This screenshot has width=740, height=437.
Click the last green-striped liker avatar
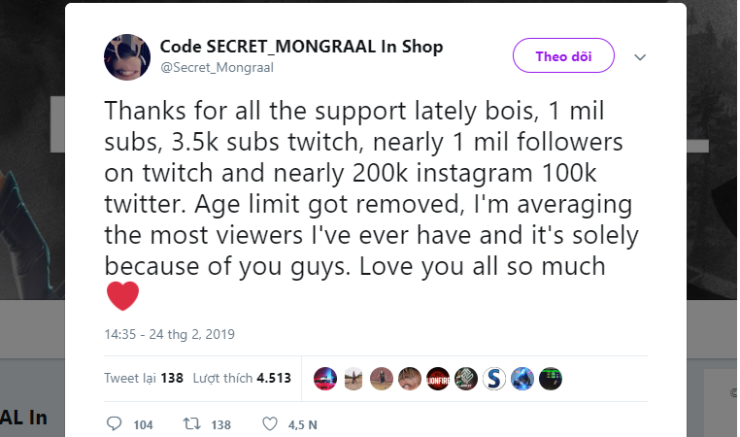tap(551, 378)
